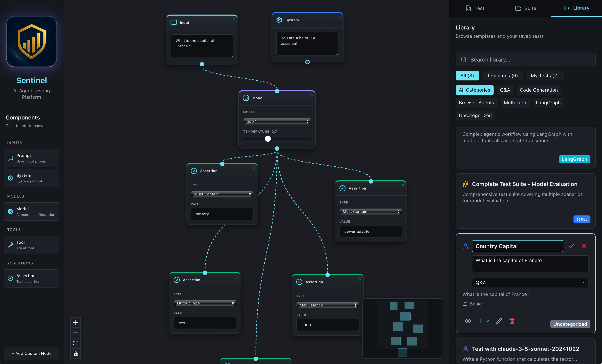This screenshot has height=364, width=602.
Task: Toggle the canvas lock icon
Action: point(76,353)
